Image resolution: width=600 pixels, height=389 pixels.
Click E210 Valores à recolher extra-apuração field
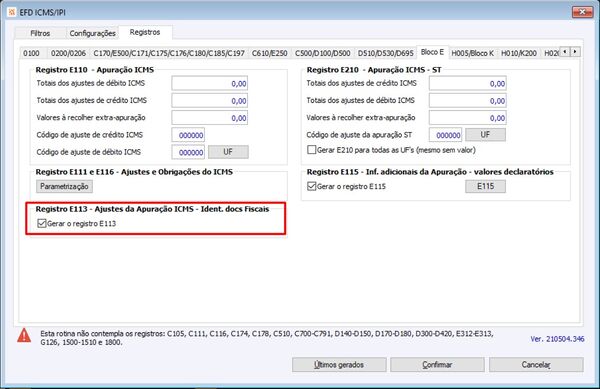(468, 118)
